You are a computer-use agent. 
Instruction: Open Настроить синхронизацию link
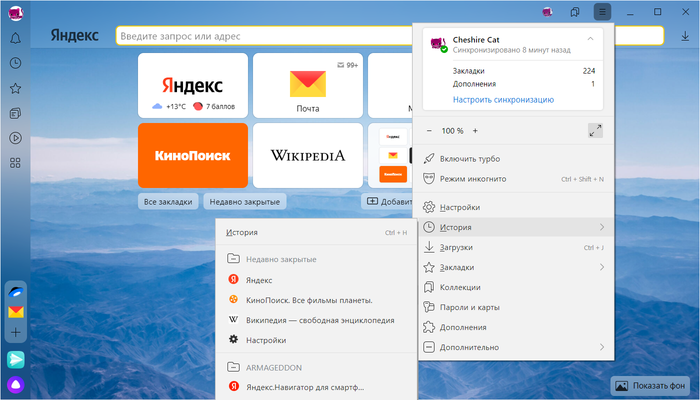tap(503, 100)
